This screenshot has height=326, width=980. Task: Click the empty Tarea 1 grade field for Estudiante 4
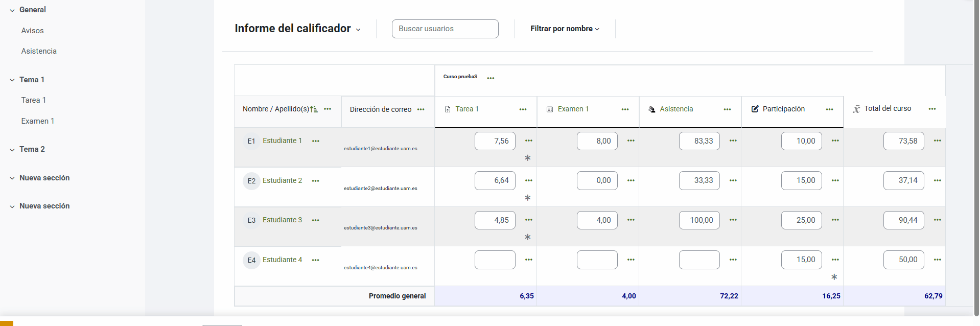coord(495,260)
